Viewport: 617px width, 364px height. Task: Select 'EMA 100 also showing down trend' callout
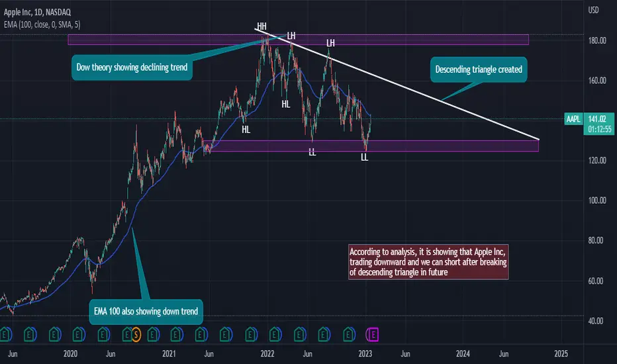pos(146,312)
